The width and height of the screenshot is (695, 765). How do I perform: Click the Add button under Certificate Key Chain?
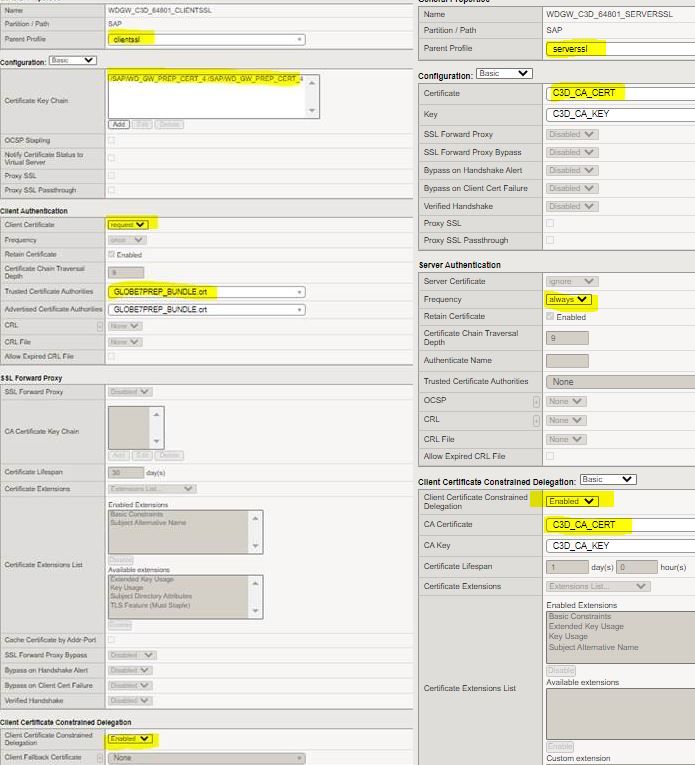click(119, 124)
